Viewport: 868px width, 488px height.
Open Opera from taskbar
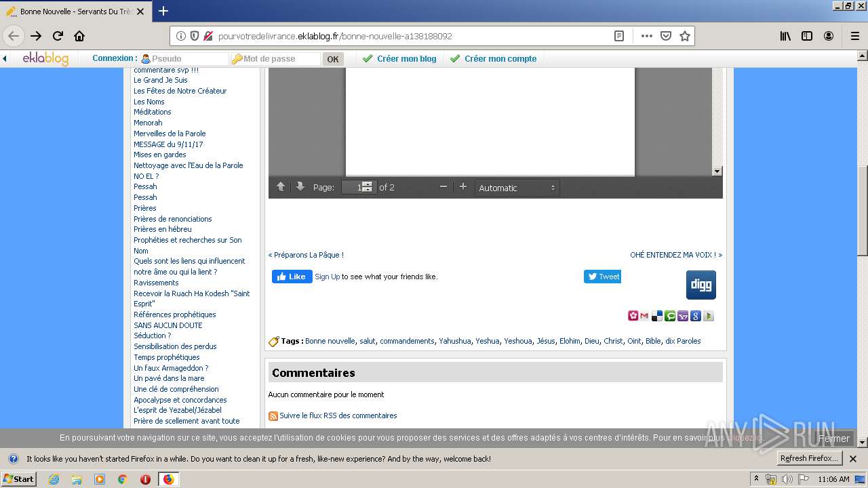pos(145,479)
